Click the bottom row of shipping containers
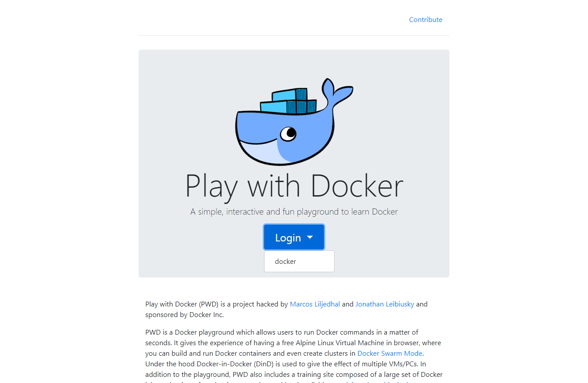Viewport: 588px width, 383px height. pos(288,106)
